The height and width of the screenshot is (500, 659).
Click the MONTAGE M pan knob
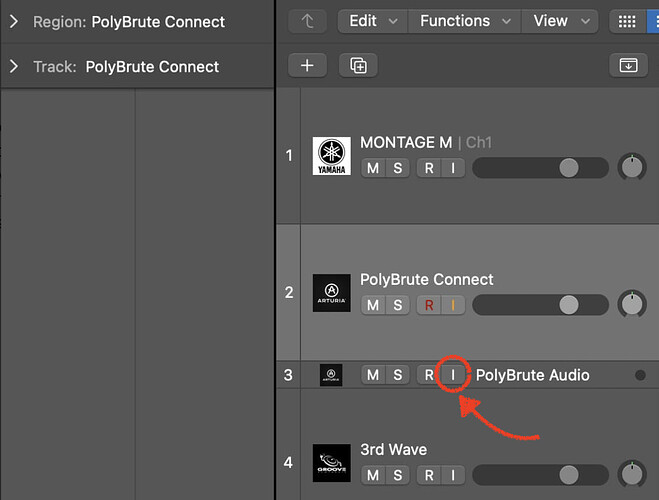point(632,167)
